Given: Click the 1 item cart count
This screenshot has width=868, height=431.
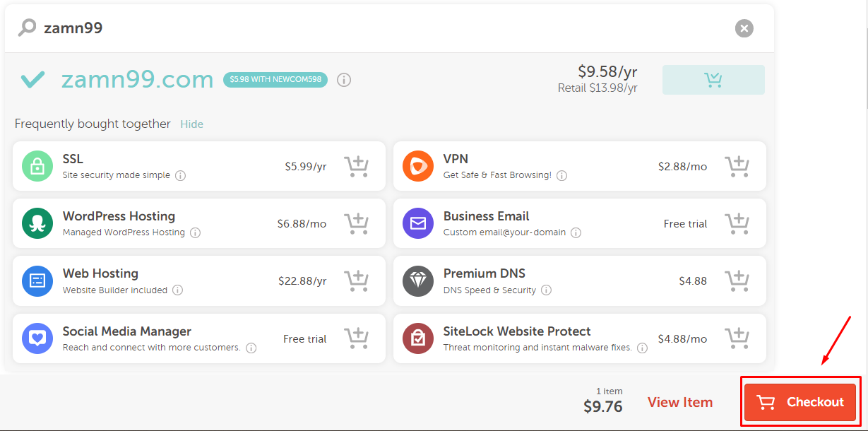Looking at the screenshot, I should pos(609,391).
